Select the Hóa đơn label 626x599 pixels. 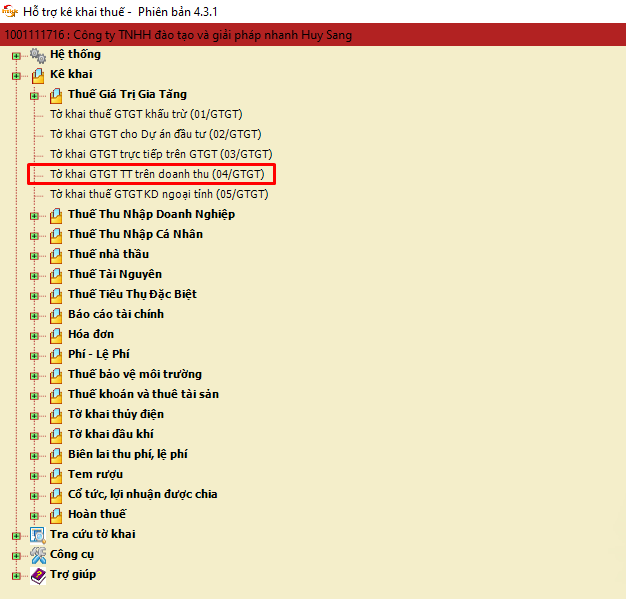tap(91, 334)
